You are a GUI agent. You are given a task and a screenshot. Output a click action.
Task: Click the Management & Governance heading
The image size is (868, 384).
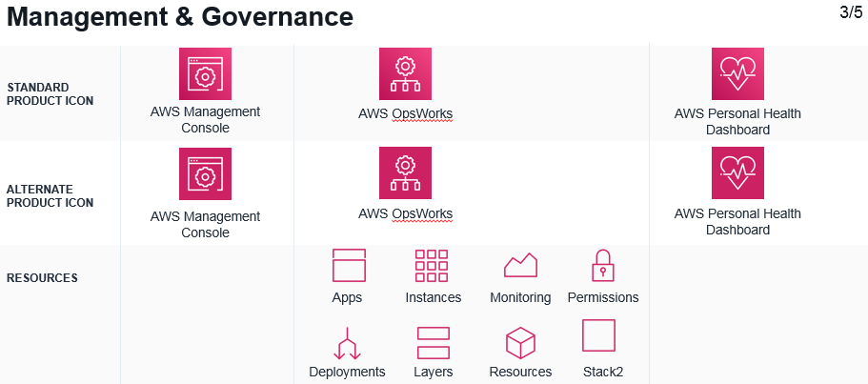[x=180, y=16]
